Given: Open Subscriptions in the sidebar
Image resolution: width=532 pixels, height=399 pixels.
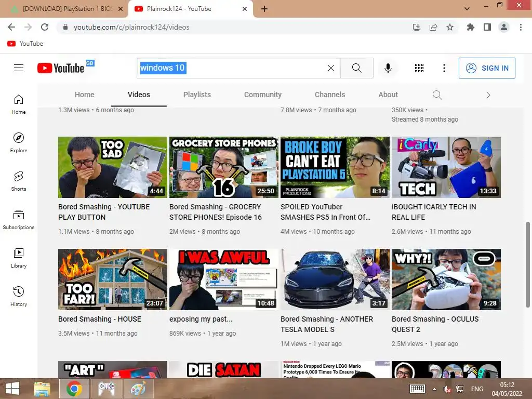Looking at the screenshot, I should [x=19, y=220].
